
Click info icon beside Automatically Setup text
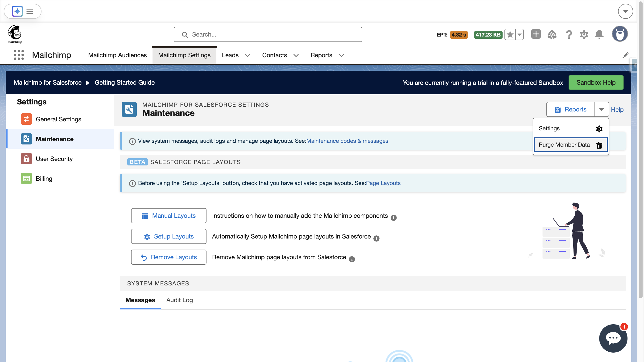click(x=376, y=239)
